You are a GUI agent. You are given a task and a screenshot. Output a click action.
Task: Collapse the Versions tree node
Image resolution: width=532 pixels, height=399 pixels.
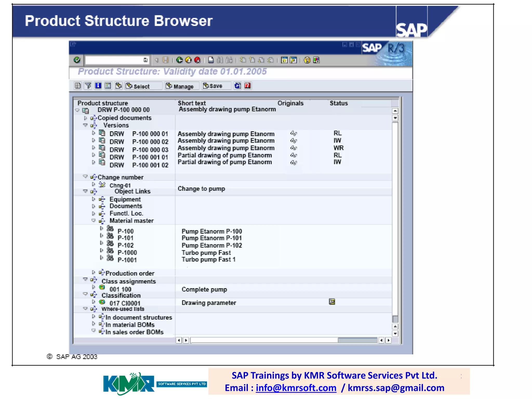[x=85, y=125]
